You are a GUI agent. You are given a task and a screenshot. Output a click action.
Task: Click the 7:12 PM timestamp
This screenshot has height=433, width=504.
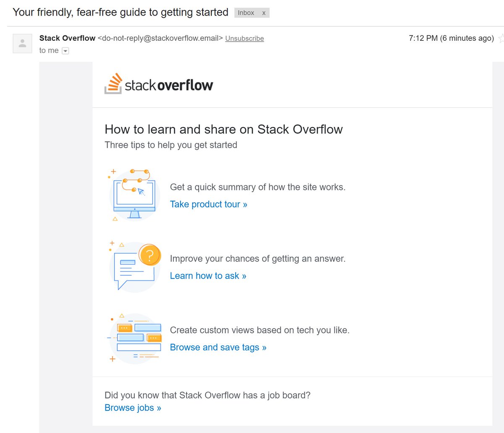pyautogui.click(x=451, y=38)
